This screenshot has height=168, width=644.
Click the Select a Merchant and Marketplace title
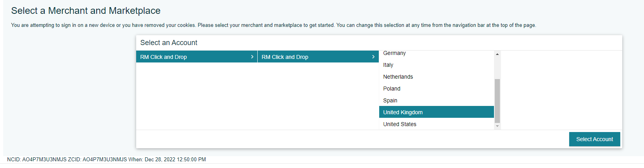(86, 11)
